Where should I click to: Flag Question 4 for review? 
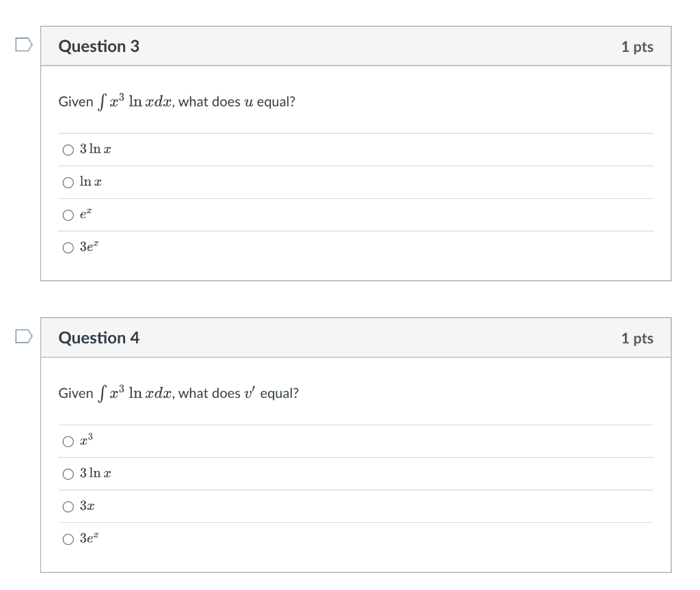point(23,336)
